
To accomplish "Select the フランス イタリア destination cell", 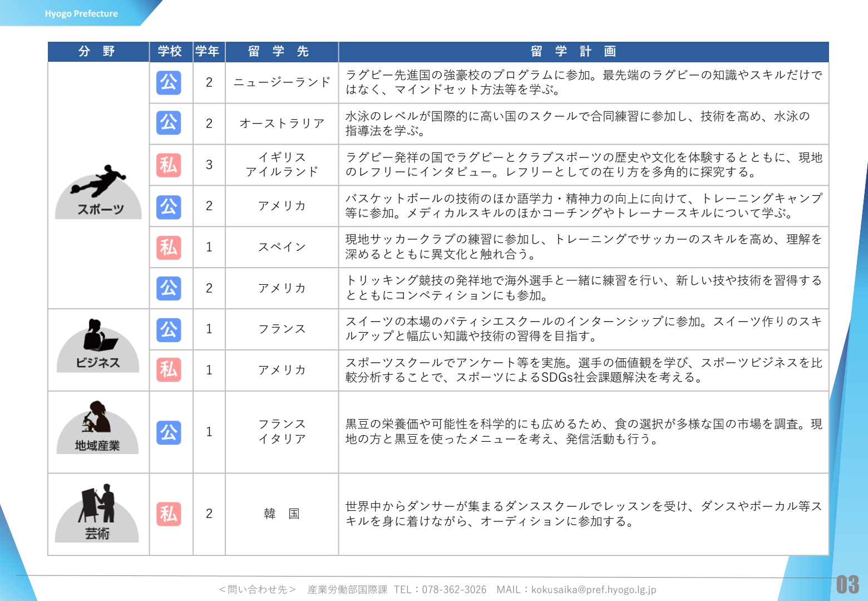I will click(282, 432).
